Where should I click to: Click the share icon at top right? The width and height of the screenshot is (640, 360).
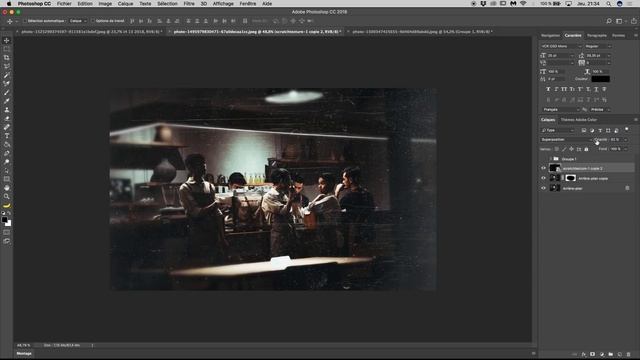tap(633, 21)
